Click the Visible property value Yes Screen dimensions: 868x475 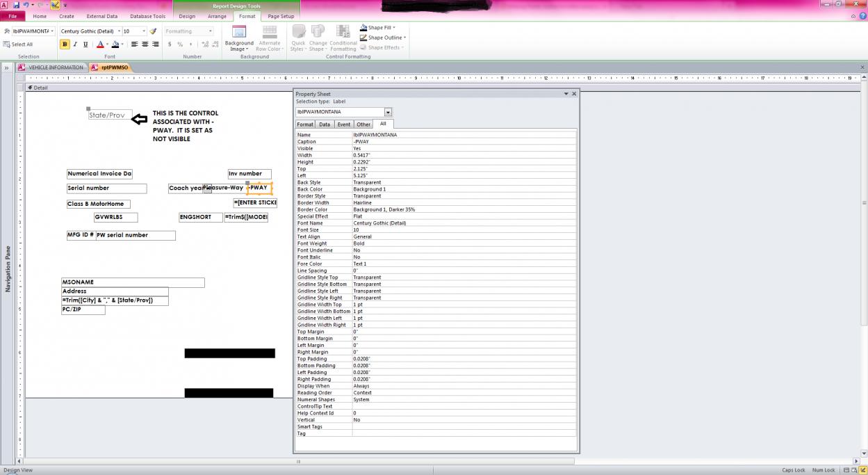coord(464,148)
